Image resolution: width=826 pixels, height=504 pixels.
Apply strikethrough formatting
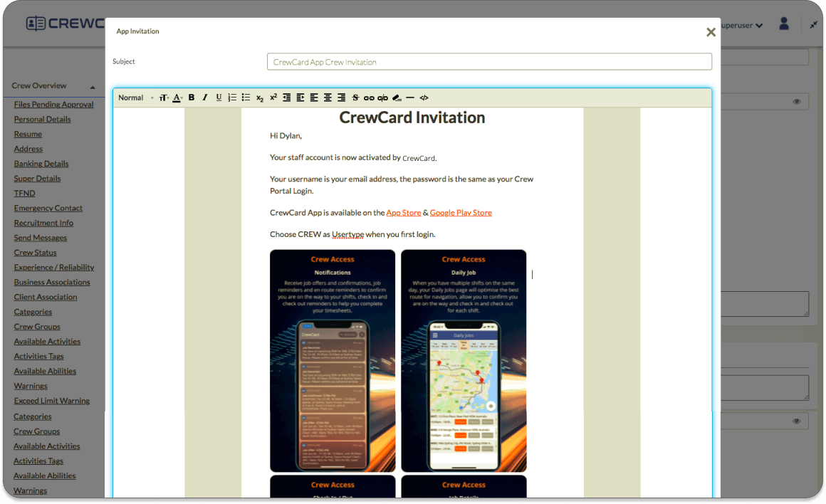pos(355,98)
